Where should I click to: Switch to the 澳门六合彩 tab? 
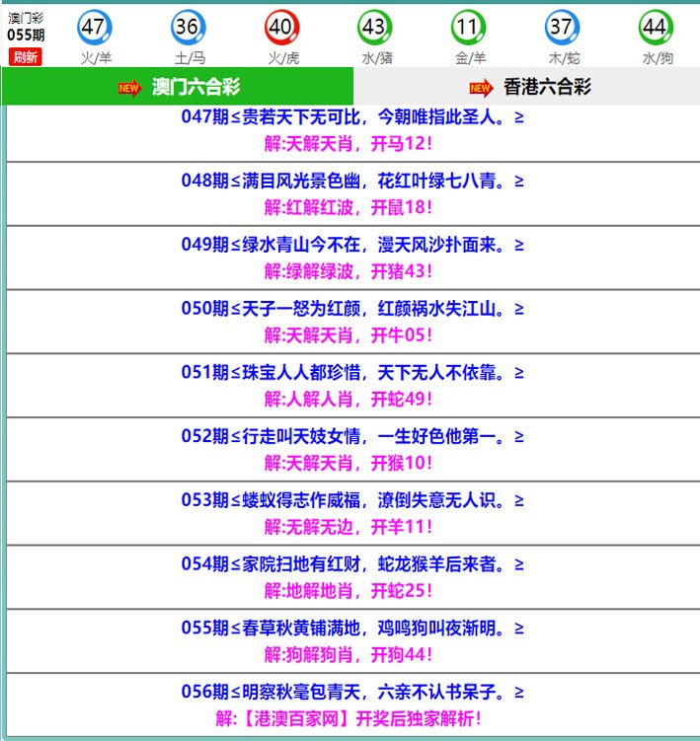coord(179,87)
